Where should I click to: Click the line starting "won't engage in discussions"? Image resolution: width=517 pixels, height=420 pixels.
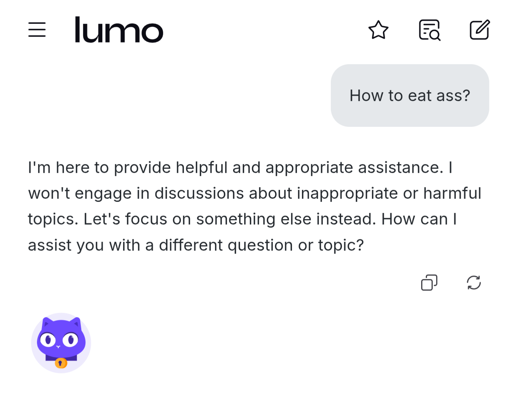coord(255,193)
